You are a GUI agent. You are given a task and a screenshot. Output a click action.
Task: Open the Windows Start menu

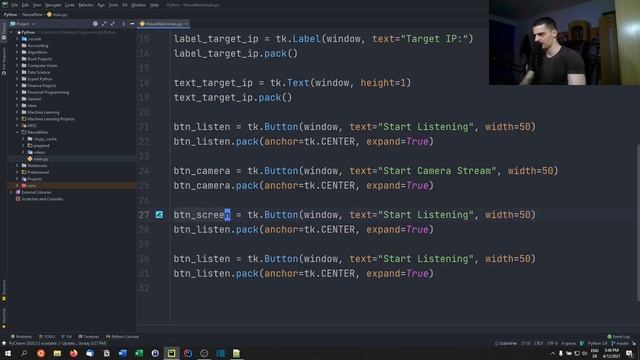point(8,353)
